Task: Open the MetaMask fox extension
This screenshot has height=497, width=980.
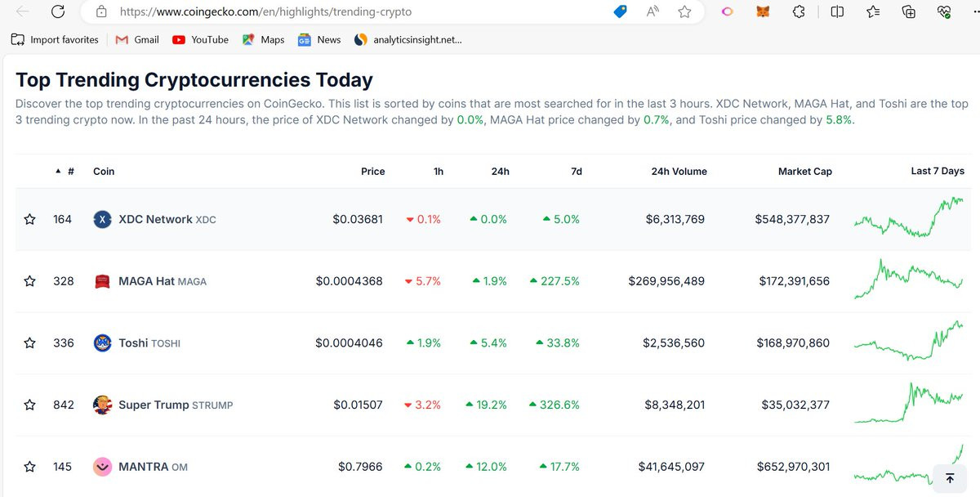Action: (763, 11)
